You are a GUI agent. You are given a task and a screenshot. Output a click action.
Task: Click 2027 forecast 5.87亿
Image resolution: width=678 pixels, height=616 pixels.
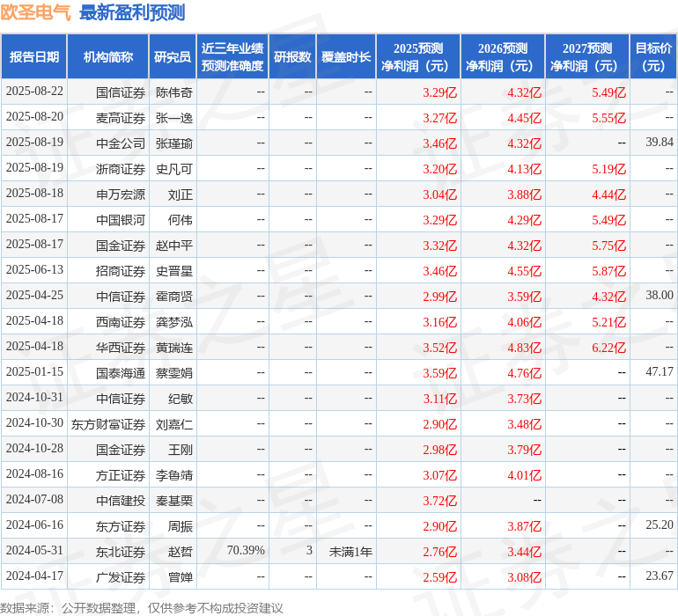point(608,271)
